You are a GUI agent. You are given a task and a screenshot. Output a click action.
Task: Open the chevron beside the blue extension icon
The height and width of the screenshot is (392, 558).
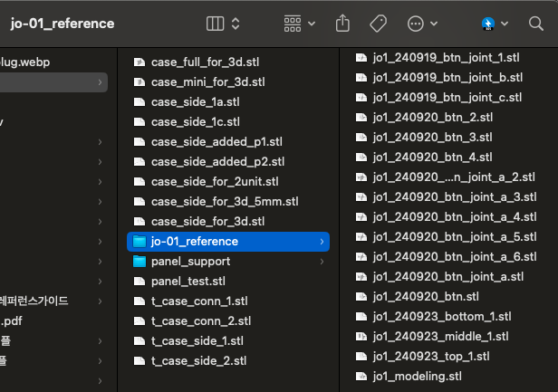(x=505, y=24)
